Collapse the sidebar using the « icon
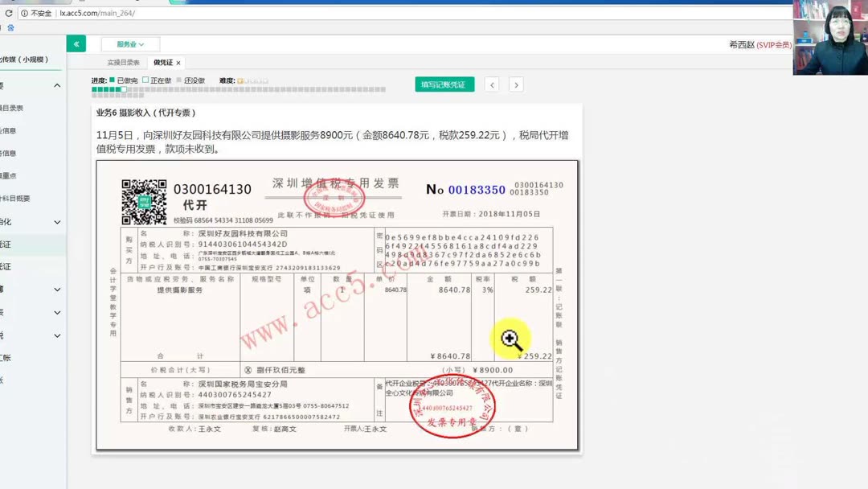 coord(76,43)
